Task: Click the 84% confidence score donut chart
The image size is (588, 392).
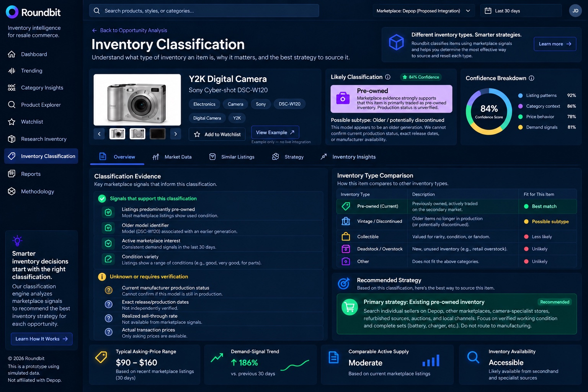Action: [489, 111]
